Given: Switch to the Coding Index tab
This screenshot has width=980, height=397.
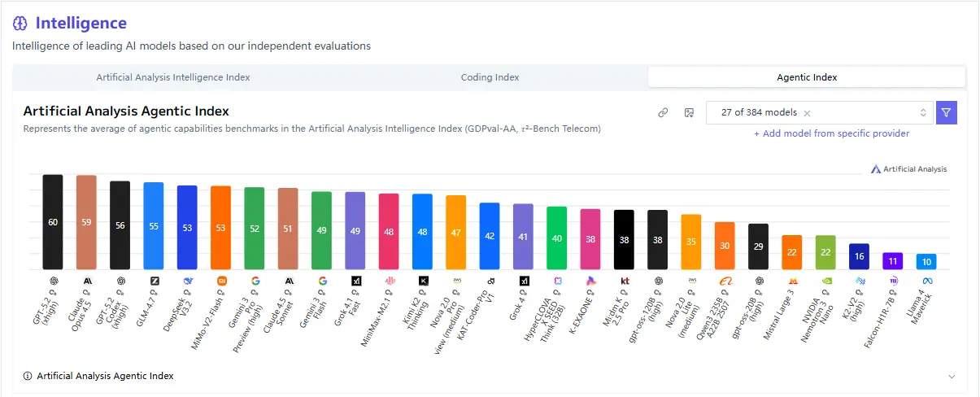Looking at the screenshot, I should [490, 77].
